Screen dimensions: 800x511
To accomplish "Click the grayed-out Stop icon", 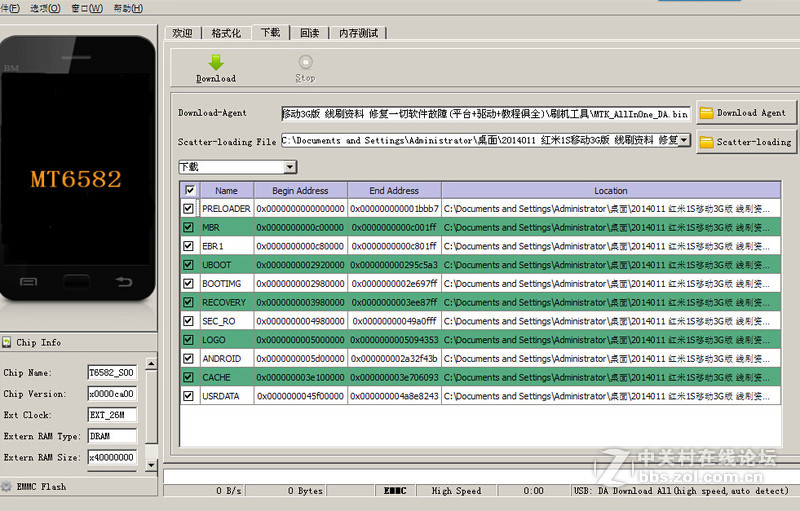I will 305,62.
